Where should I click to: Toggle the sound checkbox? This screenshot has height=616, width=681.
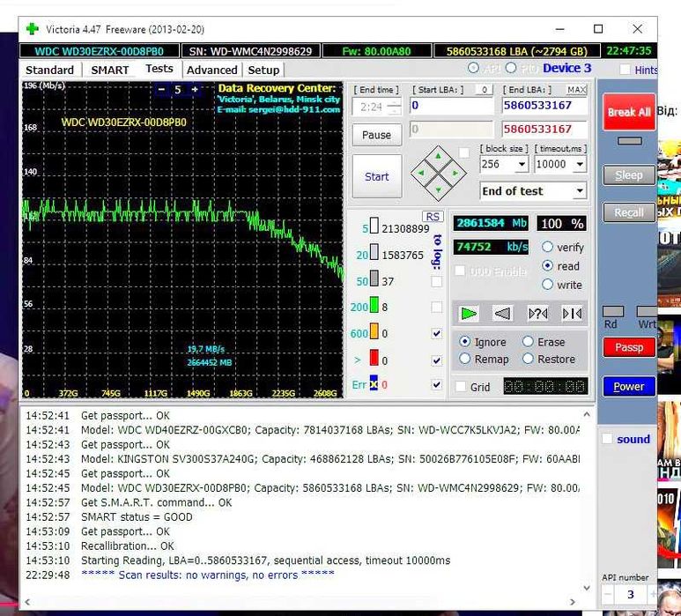606,439
